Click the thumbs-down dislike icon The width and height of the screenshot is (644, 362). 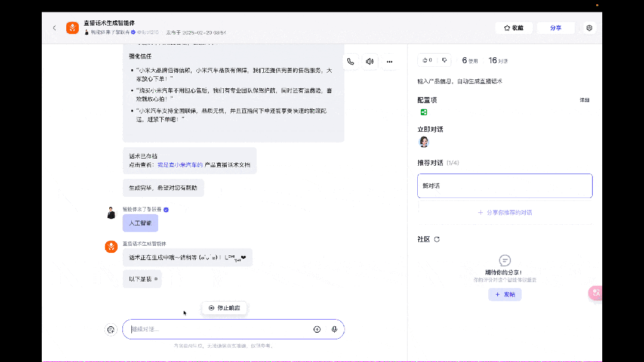click(445, 60)
